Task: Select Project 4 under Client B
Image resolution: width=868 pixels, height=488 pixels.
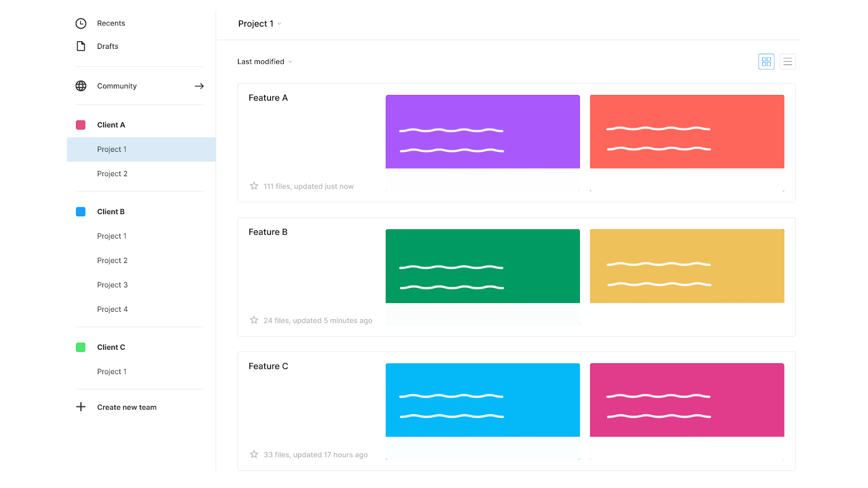Action: [x=112, y=309]
